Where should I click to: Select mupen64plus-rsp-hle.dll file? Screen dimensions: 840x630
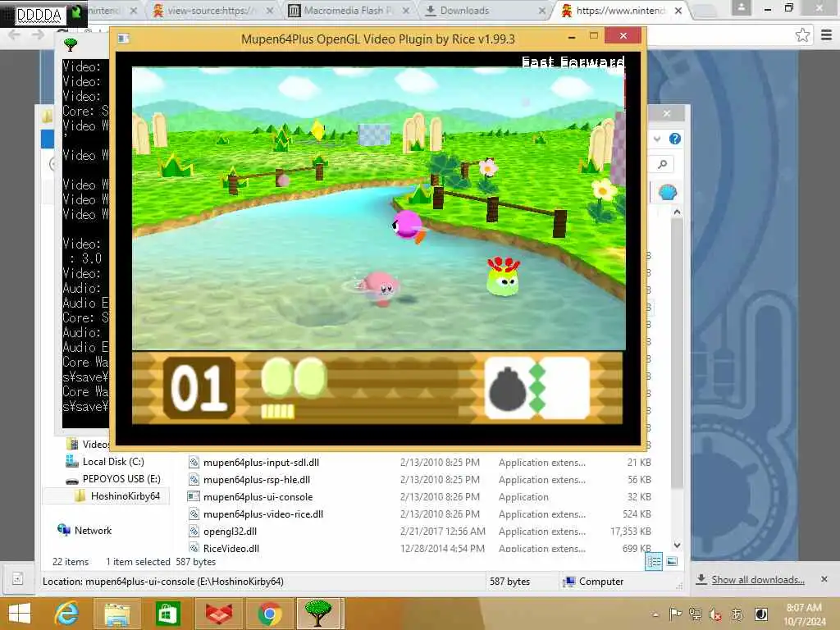tap(257, 479)
